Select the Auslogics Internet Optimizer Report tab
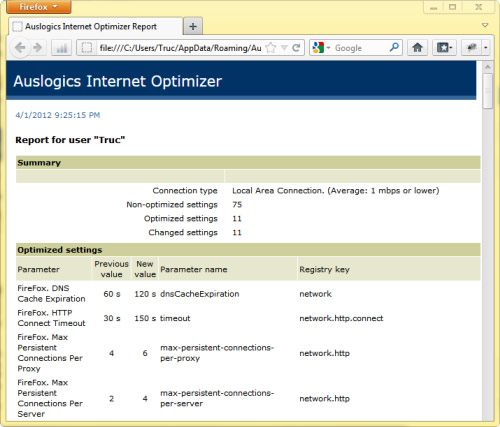This screenshot has height=427, width=500. [96, 26]
